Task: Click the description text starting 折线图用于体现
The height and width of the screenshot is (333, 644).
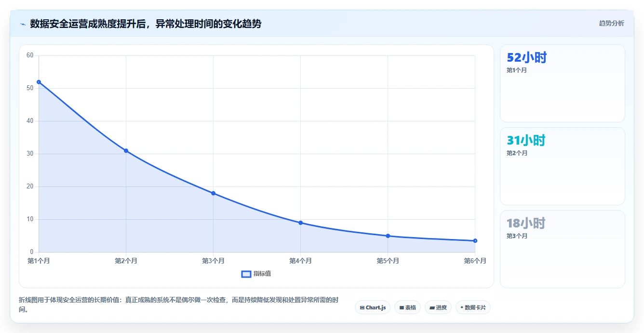Action: (179, 305)
